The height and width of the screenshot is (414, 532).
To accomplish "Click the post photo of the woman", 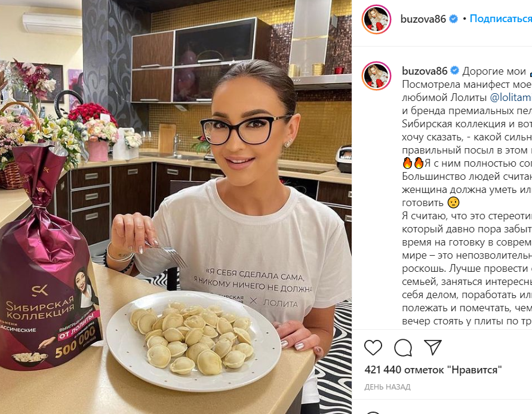I will pos(176,207).
